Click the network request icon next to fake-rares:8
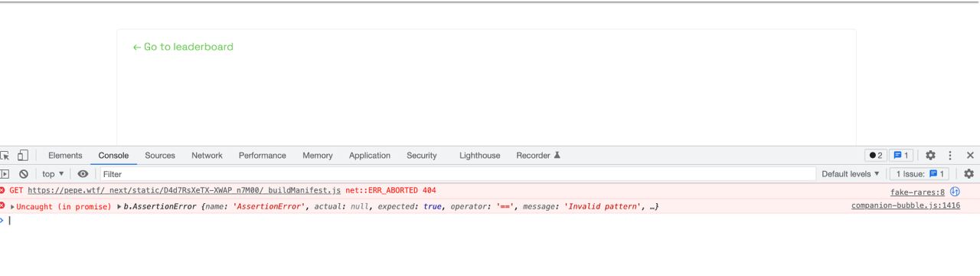Viewport: 980px width, 276px height. tap(955, 192)
